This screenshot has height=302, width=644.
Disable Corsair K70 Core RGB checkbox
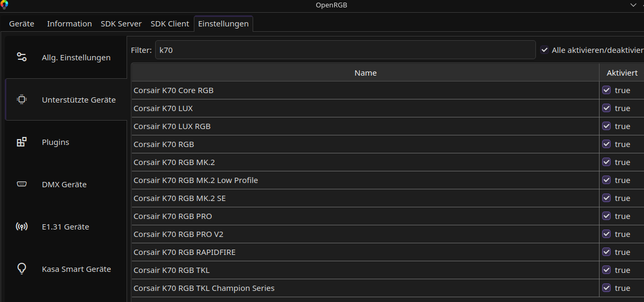click(607, 90)
